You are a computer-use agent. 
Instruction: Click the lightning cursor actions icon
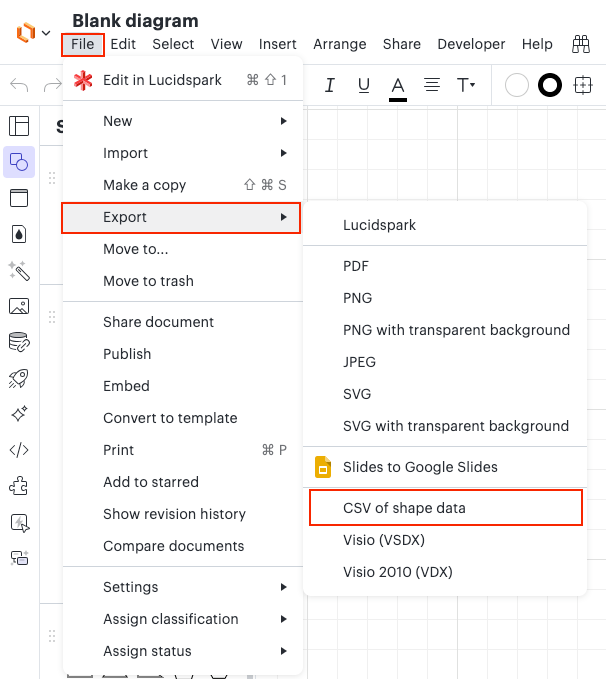(x=19, y=523)
